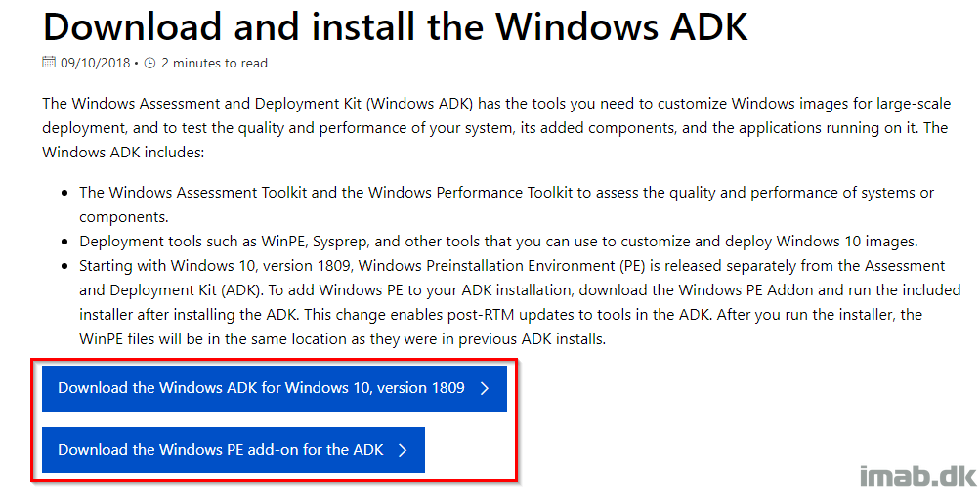Click the calendar icon beside the date
The width and height of the screenshot is (980, 488).
click(49, 62)
